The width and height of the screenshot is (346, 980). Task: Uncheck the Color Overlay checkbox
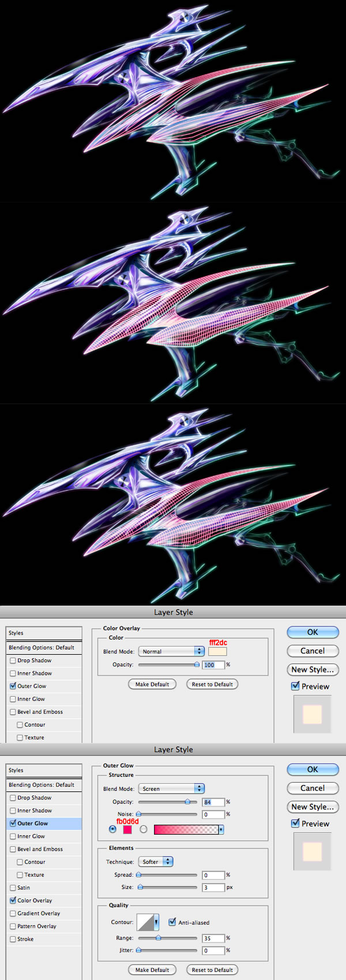click(x=13, y=900)
